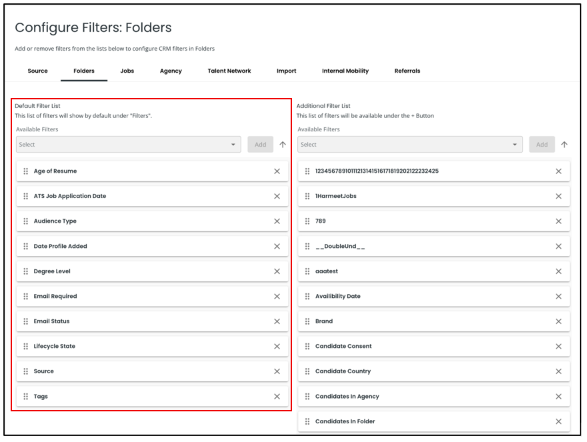Click the ATS Job Application Date label
The image size is (587, 442).
(x=70, y=196)
